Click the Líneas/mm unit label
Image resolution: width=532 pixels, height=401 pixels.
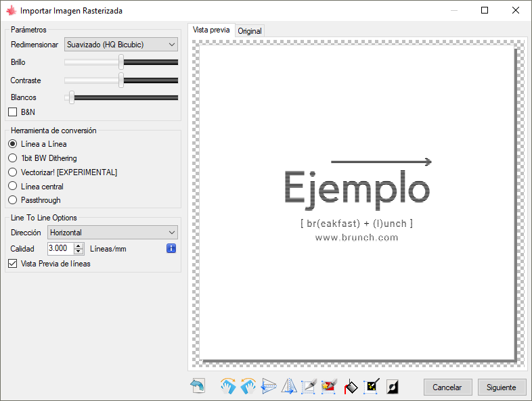(x=108, y=249)
